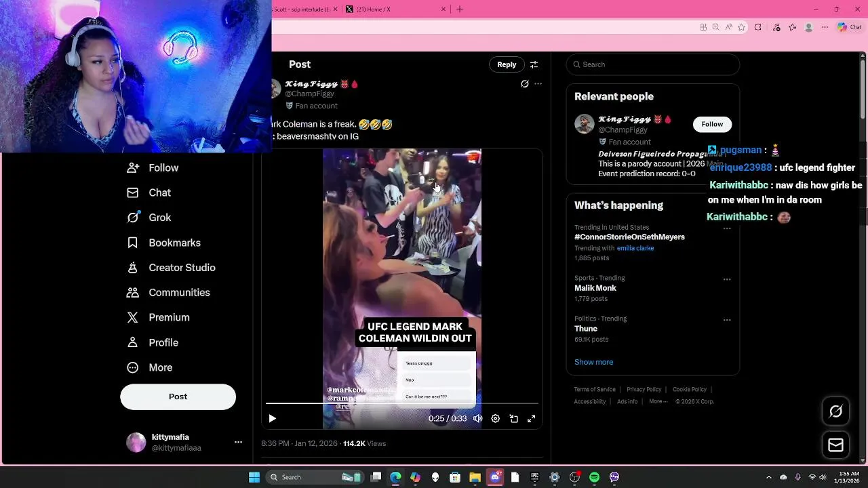This screenshot has width=868, height=488.
Task: Open KingFiggy avatar in Relevant people
Action: click(585, 124)
